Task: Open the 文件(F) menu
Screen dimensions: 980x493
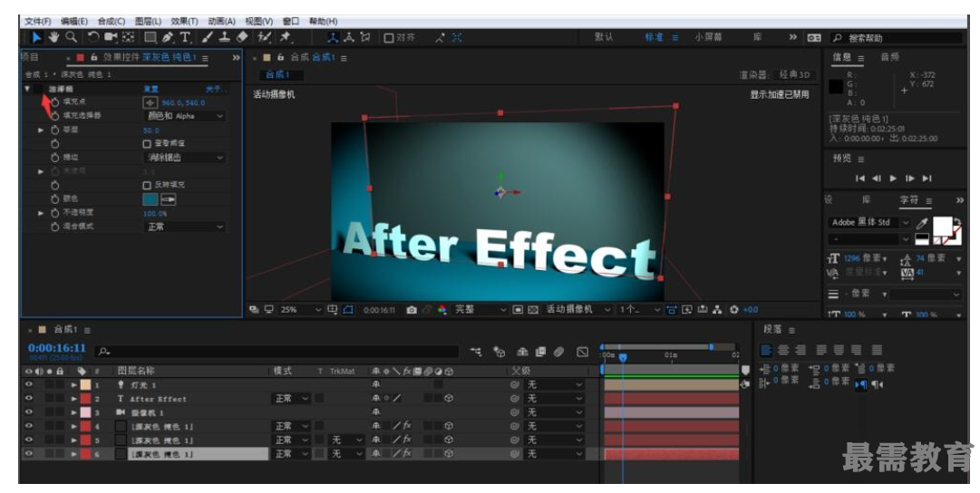Action: point(37,21)
